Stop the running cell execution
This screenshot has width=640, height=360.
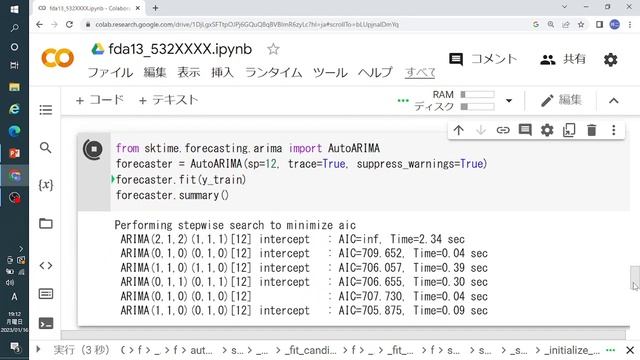pos(93,149)
